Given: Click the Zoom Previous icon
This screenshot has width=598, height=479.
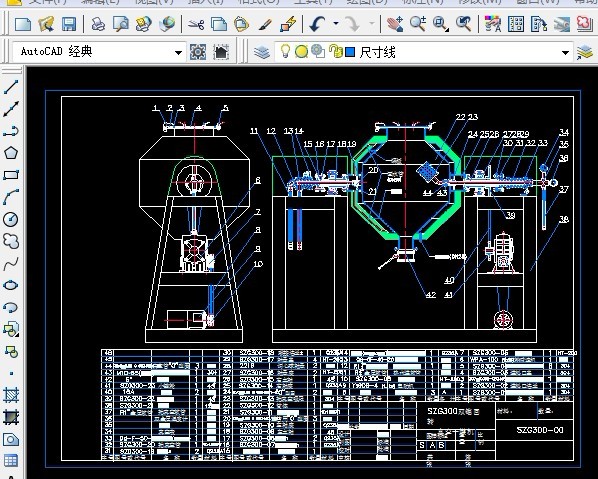Looking at the screenshot, I should (x=463, y=24).
